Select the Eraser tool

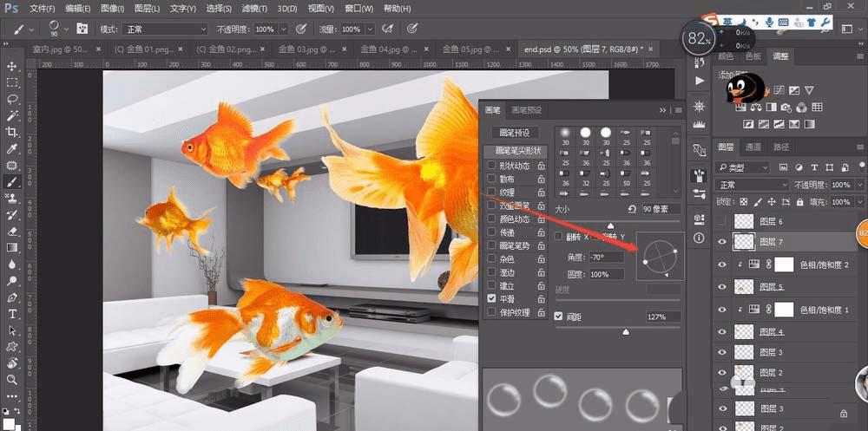[11, 232]
